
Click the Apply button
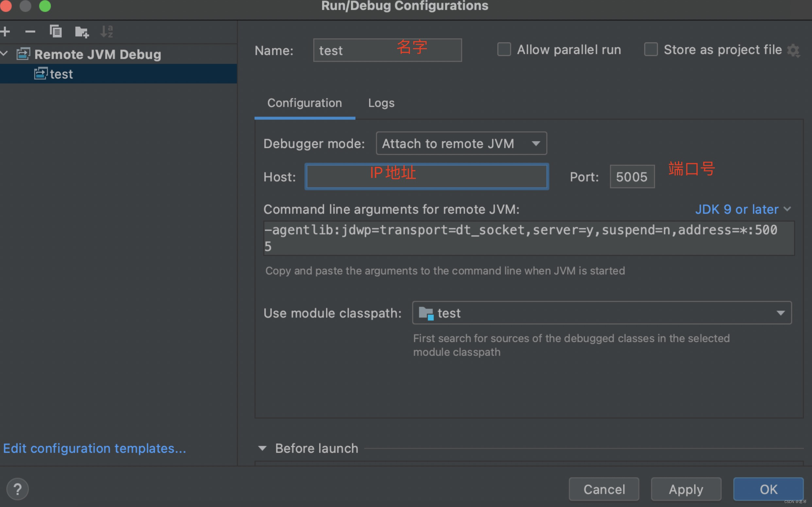point(687,488)
